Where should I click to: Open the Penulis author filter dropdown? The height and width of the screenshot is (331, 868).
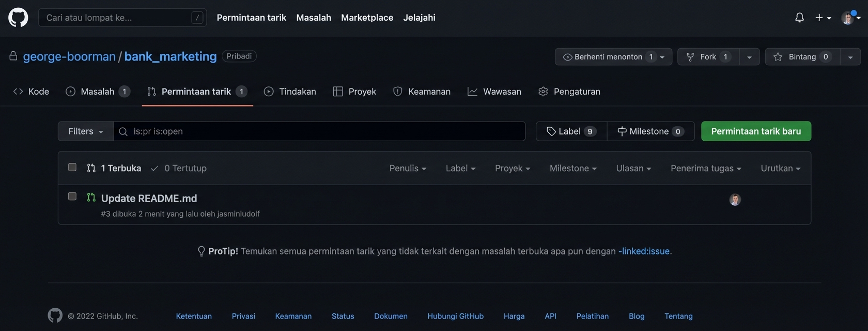click(408, 168)
